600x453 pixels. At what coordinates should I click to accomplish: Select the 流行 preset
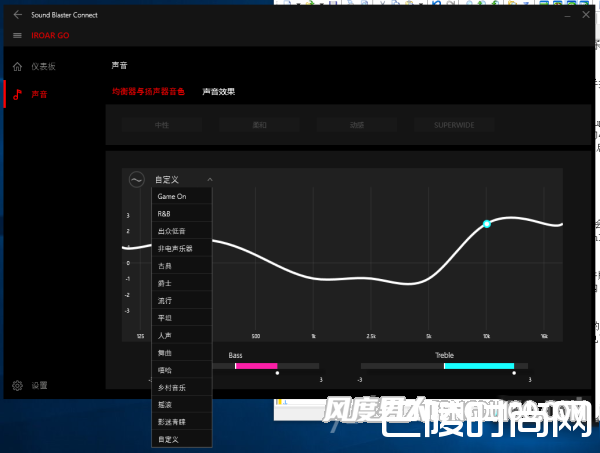[x=182, y=301]
